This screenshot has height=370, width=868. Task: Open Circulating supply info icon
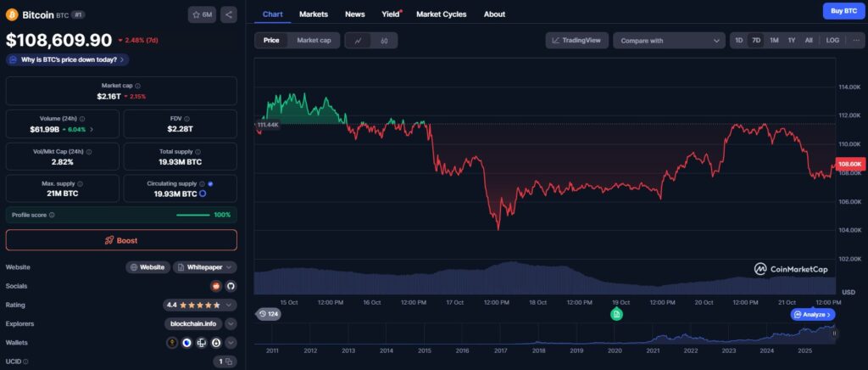(x=202, y=183)
